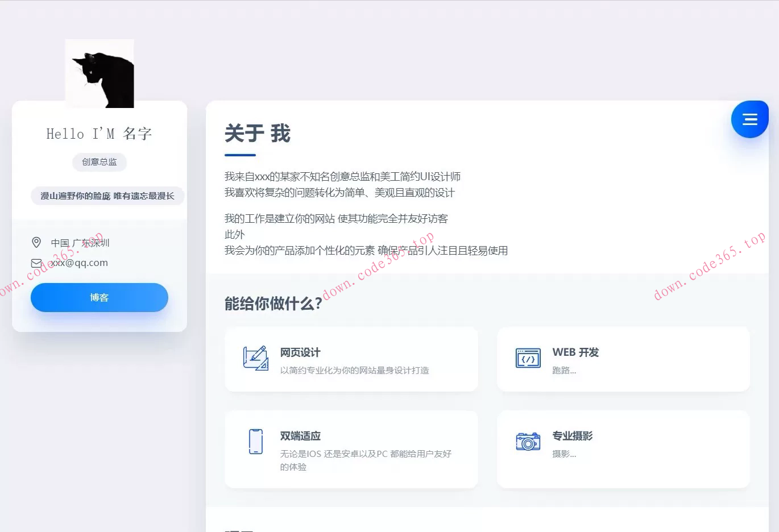Click the 漫山遍野你的脸庞 quote banner
This screenshot has height=532, width=779.
click(x=107, y=196)
